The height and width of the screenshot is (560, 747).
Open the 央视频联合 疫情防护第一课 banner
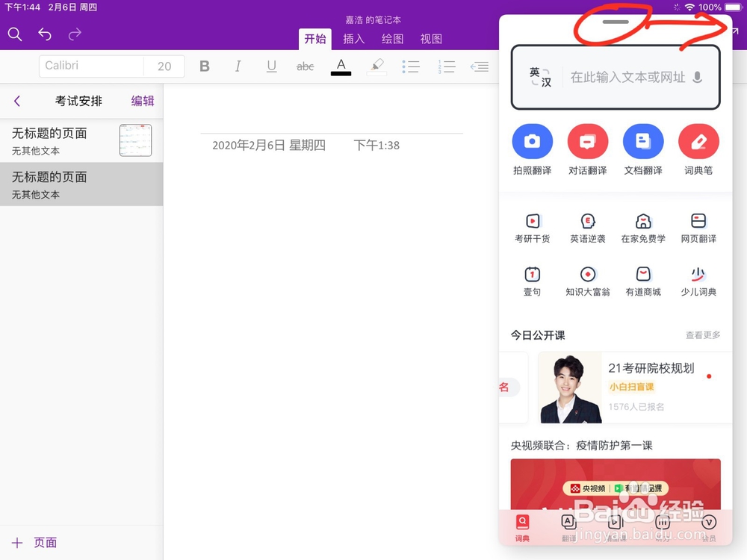(x=615, y=484)
